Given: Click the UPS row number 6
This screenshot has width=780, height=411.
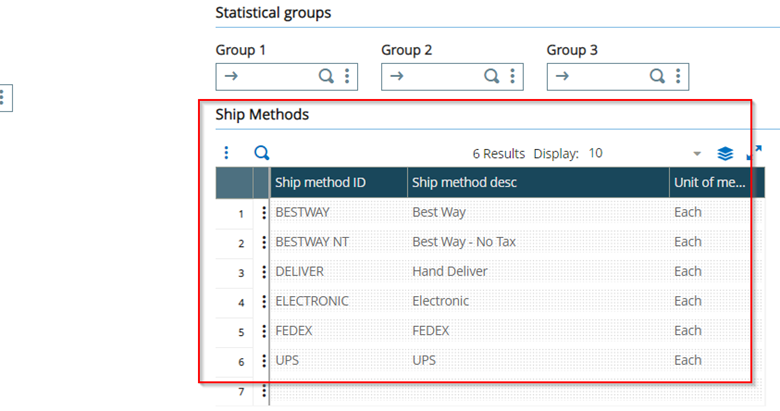Looking at the screenshot, I should (x=241, y=361).
